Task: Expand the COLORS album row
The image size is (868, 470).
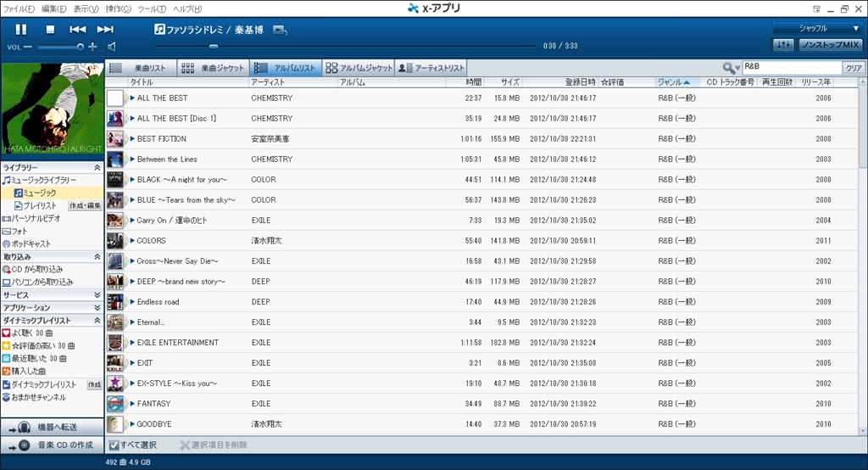Action: click(132, 241)
